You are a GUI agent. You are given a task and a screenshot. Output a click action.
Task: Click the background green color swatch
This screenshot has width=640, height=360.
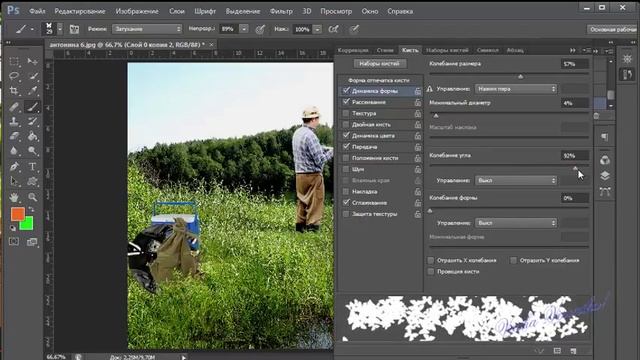tap(27, 224)
